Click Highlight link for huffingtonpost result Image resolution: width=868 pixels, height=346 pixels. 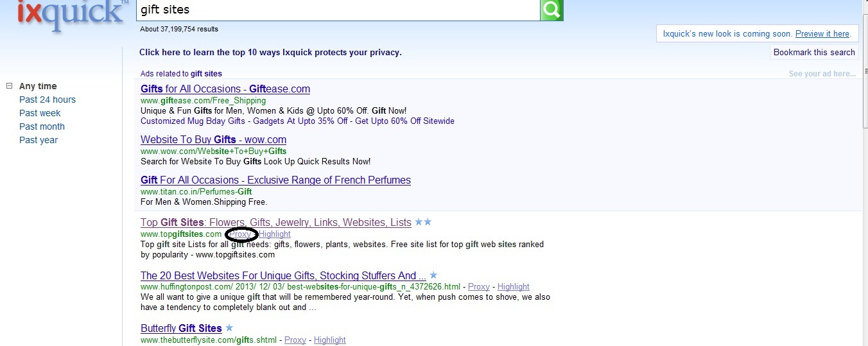pyautogui.click(x=514, y=287)
